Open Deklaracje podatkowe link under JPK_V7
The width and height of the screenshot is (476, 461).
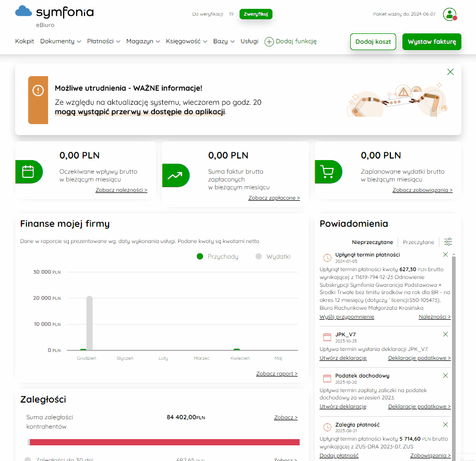click(419, 358)
